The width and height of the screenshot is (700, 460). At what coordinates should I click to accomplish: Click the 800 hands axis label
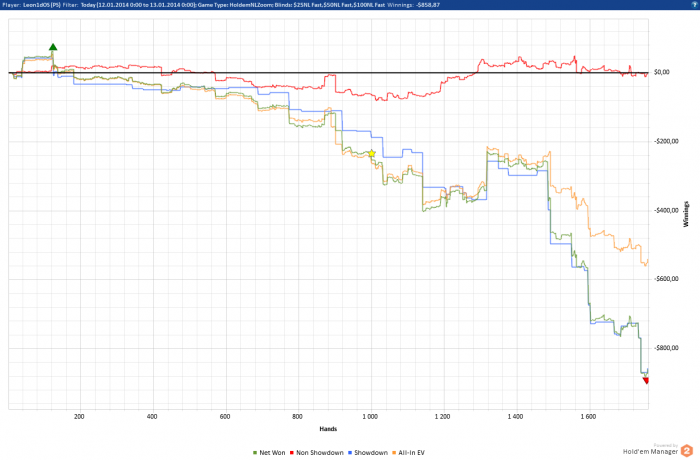[x=297, y=416]
